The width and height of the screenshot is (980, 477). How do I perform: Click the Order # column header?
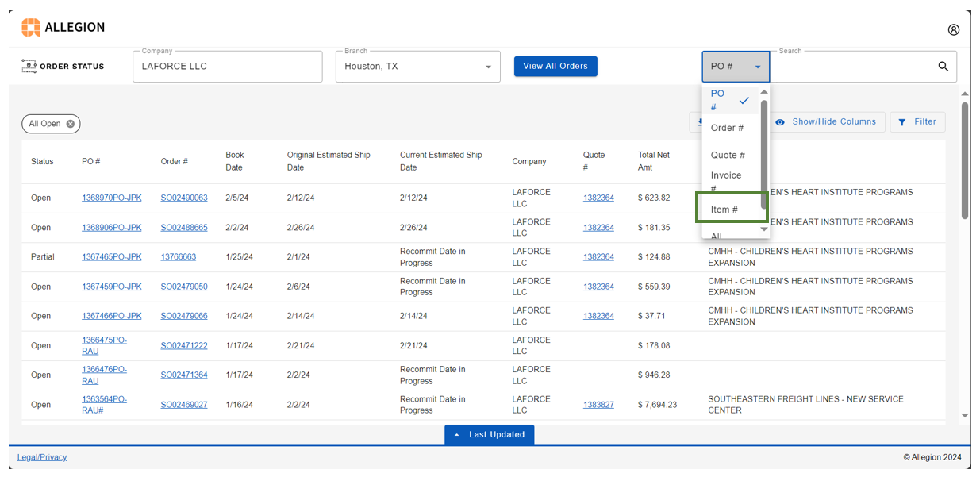click(175, 161)
